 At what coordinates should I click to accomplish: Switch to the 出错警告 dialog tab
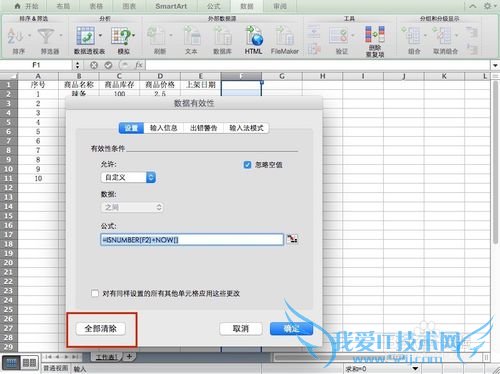tap(203, 128)
